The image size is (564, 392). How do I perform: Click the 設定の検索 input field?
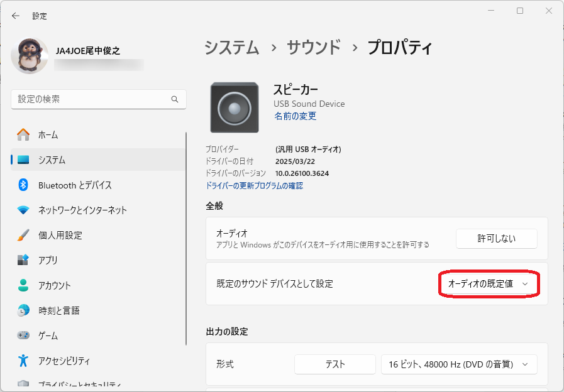pyautogui.click(x=99, y=99)
